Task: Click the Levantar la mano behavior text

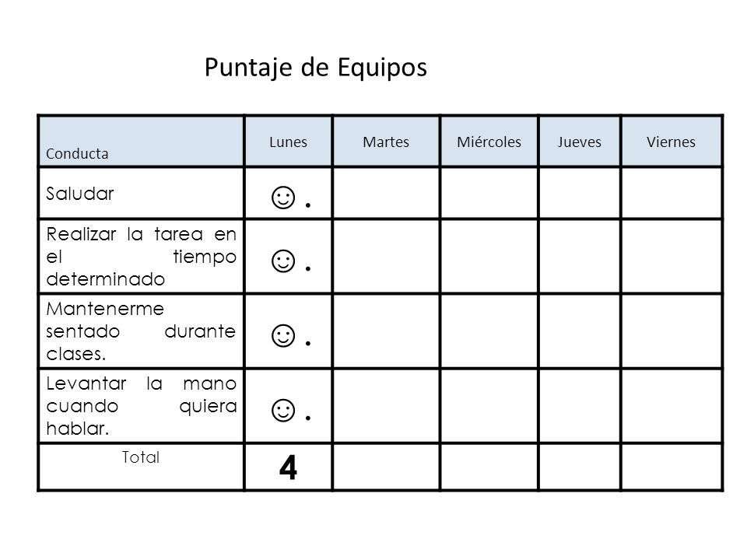Action: coord(141,406)
